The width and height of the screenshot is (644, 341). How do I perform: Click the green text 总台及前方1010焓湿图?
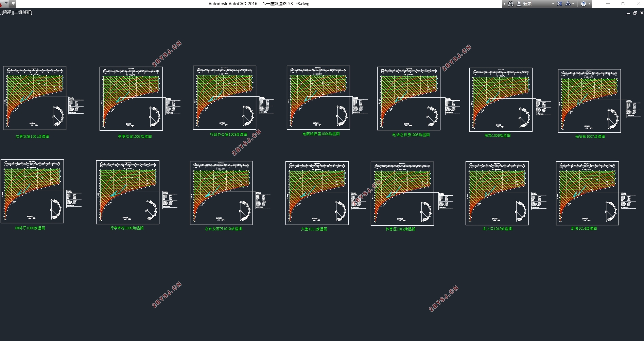224,229
